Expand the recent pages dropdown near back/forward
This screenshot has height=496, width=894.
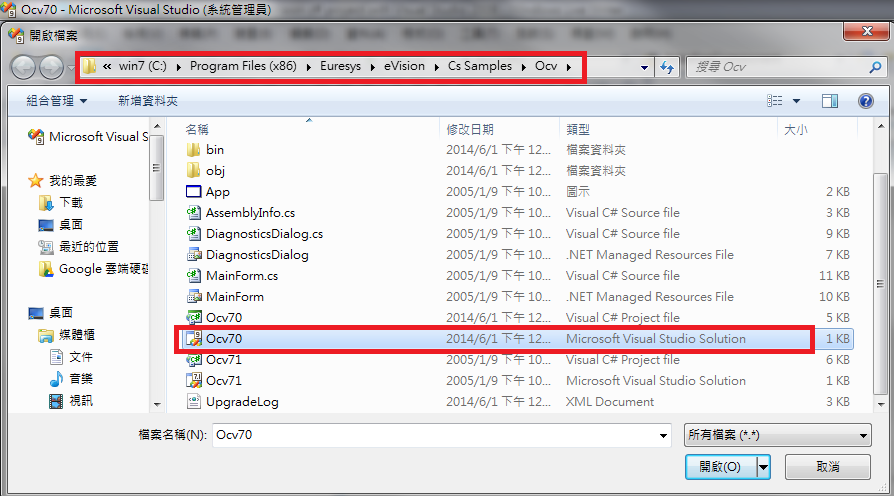71,67
